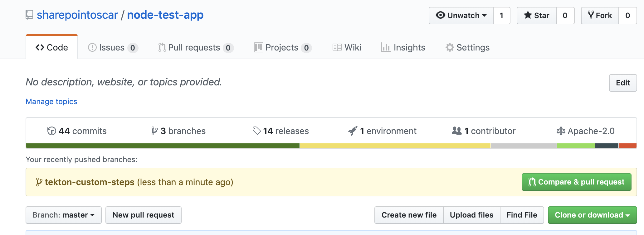View the 14 releases
The height and width of the screenshot is (235, 644).
(x=281, y=131)
